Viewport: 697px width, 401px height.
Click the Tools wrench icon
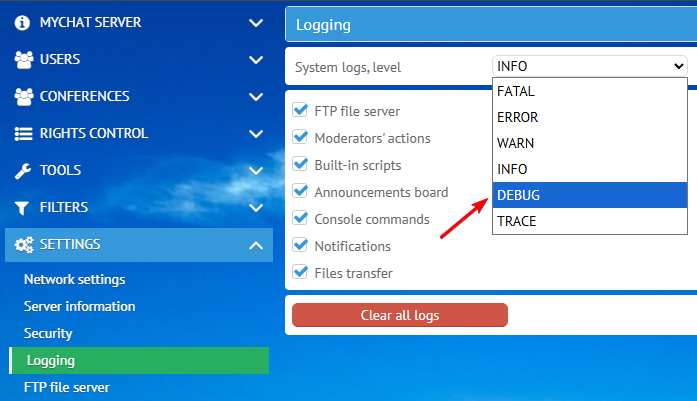click(23, 171)
